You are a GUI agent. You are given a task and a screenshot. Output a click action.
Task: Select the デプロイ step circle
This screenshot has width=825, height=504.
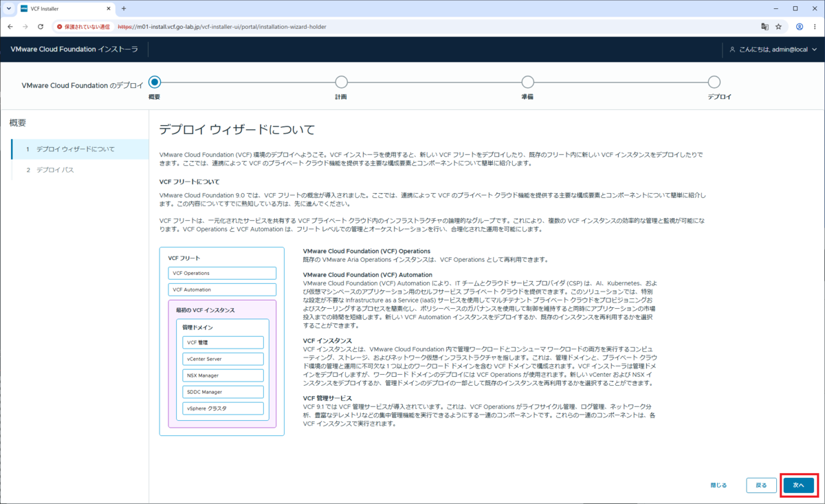click(x=714, y=82)
